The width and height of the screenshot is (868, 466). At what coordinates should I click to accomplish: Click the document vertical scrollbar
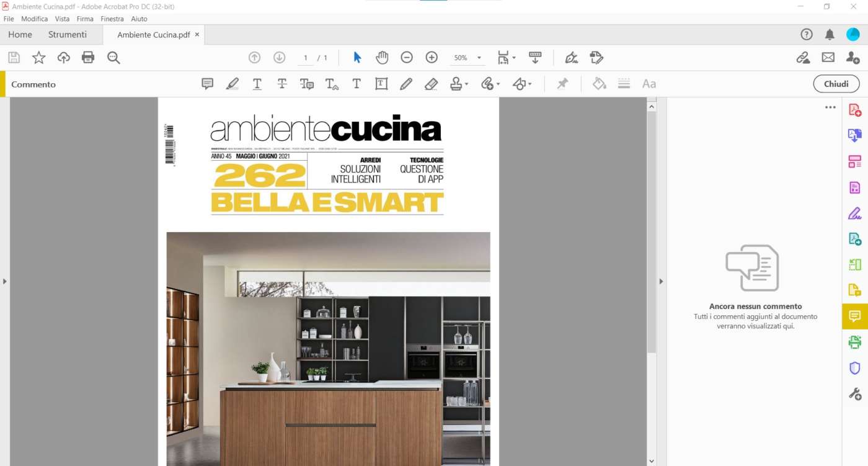(651, 233)
